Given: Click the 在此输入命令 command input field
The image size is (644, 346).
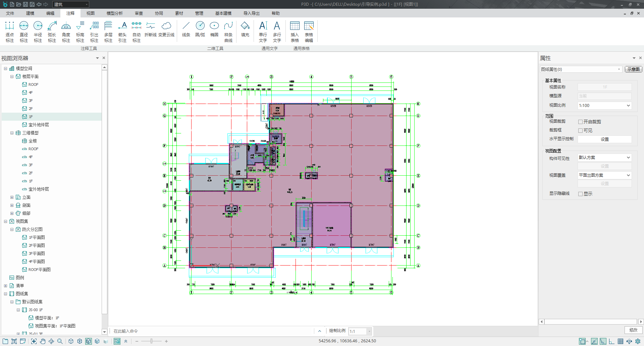Looking at the screenshot, I should pyautogui.click(x=211, y=331).
